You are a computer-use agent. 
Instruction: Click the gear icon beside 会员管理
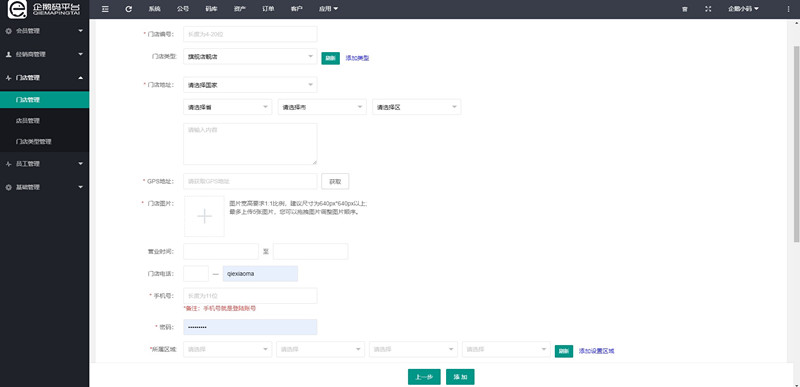tap(8, 31)
